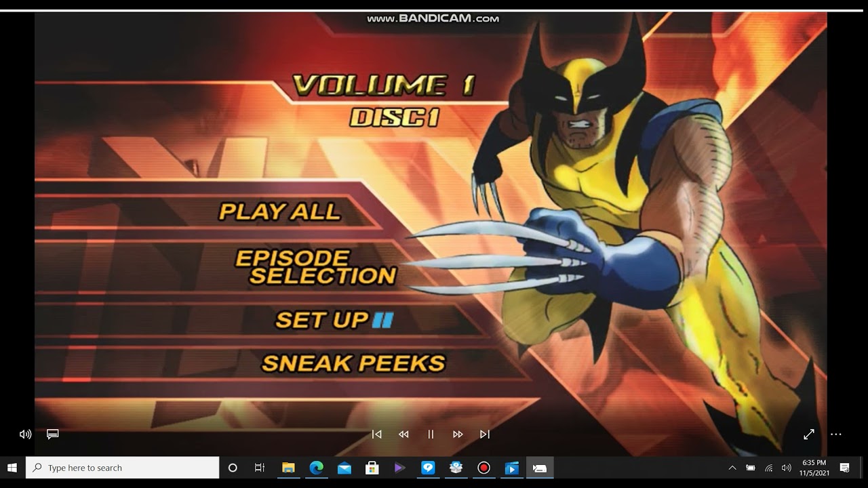The image size is (868, 488).
Task: Open the Action Center notifications
Action: 845,468
